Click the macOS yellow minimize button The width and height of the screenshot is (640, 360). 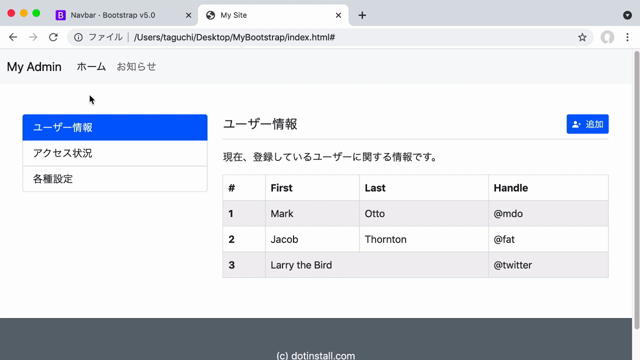[x=24, y=13]
